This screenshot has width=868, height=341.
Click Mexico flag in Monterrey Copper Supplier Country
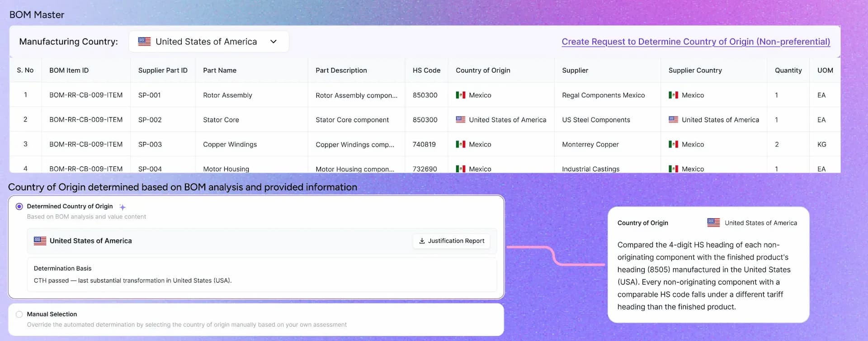673,144
